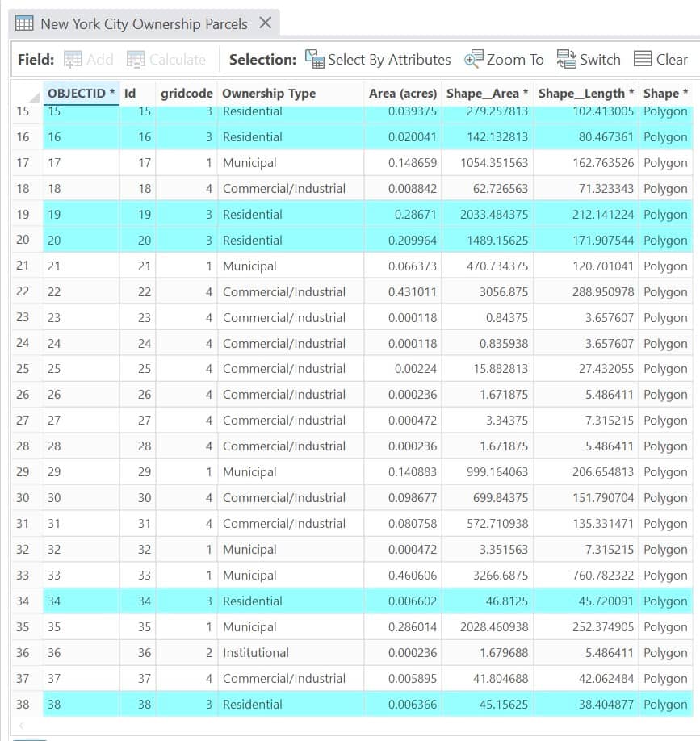Click the Residential cell in row 19
This screenshot has height=741, width=700.
point(290,215)
